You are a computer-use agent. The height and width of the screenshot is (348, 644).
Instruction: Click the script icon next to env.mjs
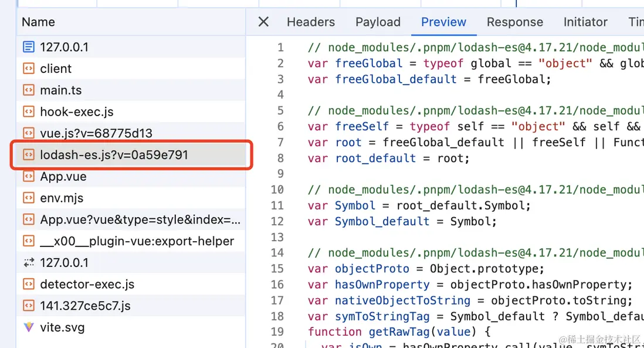28,198
